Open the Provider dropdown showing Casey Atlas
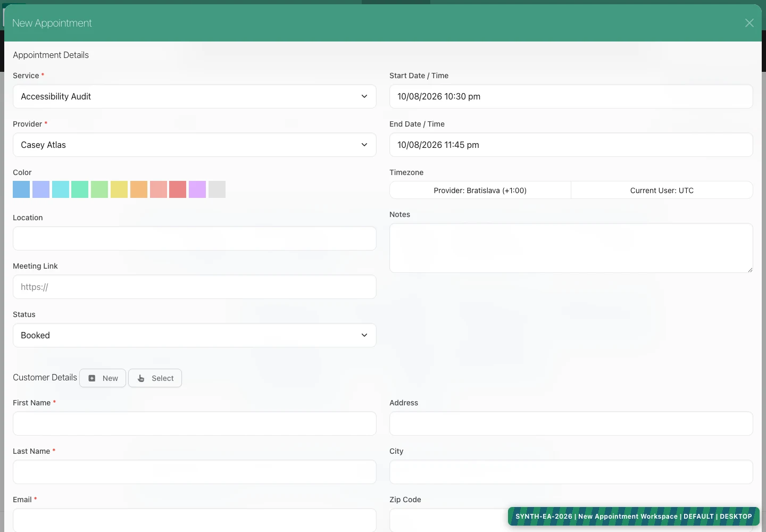The width and height of the screenshot is (766, 532). pyautogui.click(x=195, y=145)
